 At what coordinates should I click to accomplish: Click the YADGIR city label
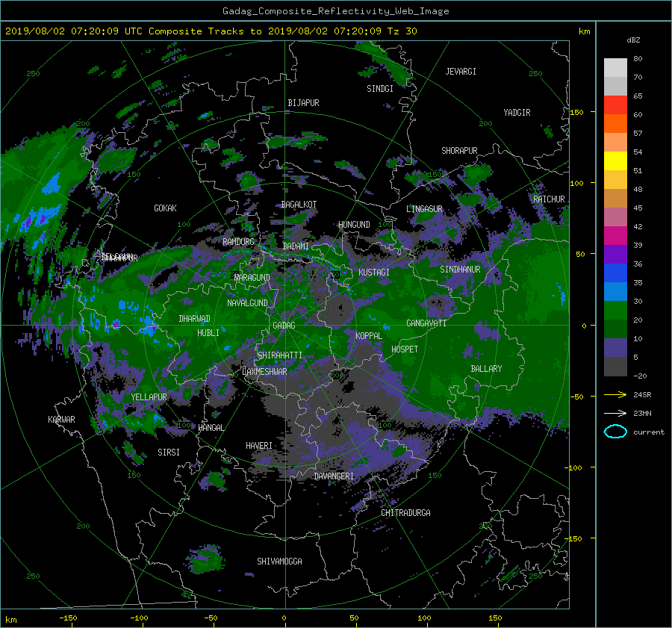tap(517, 113)
